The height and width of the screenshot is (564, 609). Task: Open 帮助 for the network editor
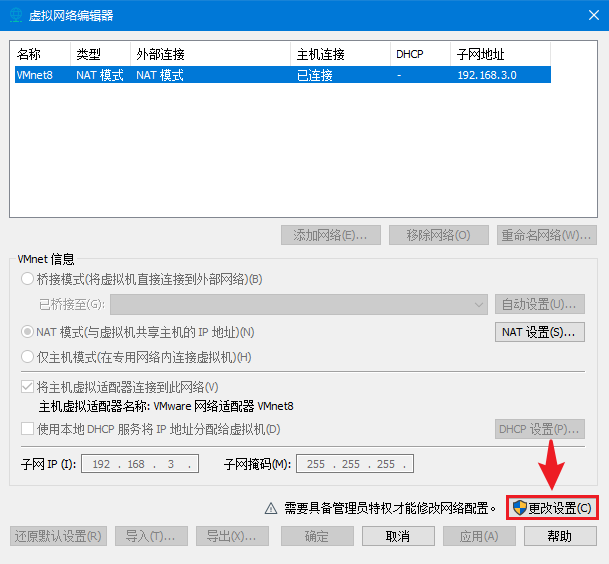point(560,536)
